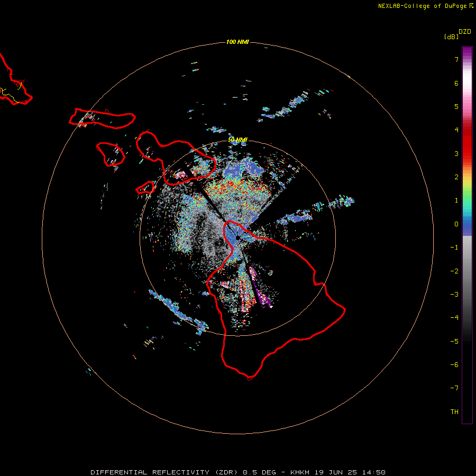Click the 50 NMI range ring label
476x476 pixels.
(237, 140)
